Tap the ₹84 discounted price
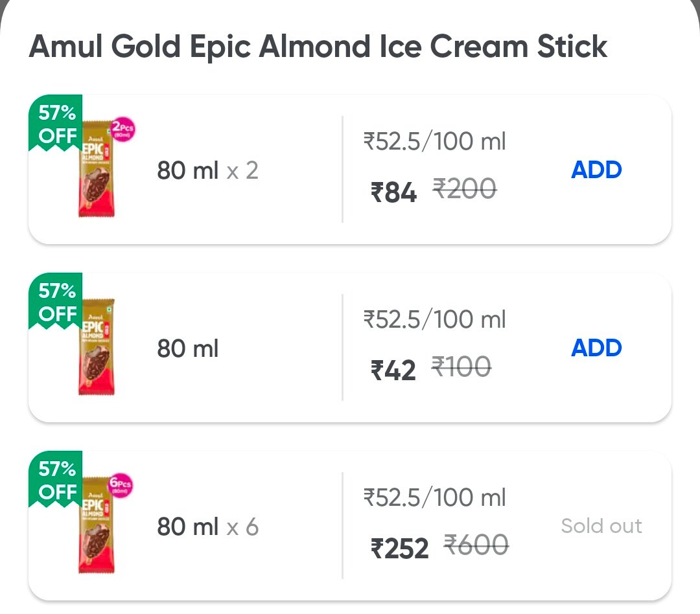This screenshot has width=700, height=614. [x=393, y=192]
